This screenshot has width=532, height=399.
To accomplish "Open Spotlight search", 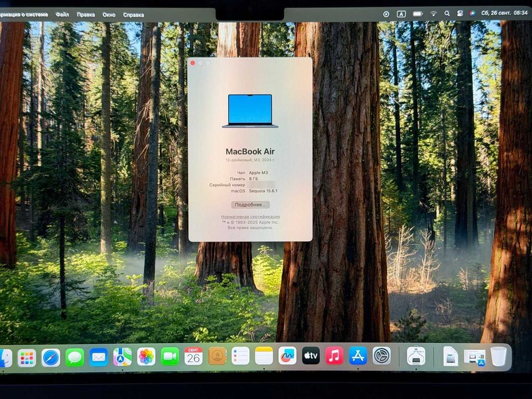I will pos(447,14).
